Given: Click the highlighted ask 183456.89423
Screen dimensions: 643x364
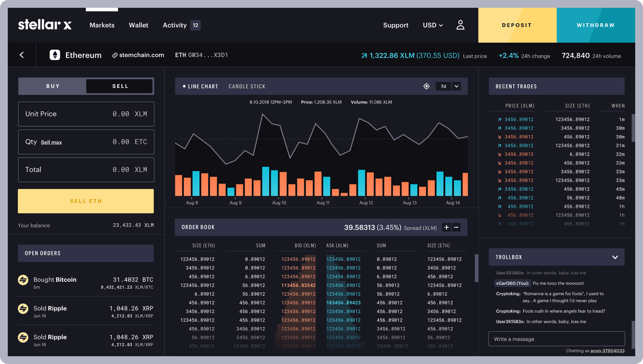Looking at the screenshot, I should (x=343, y=303).
